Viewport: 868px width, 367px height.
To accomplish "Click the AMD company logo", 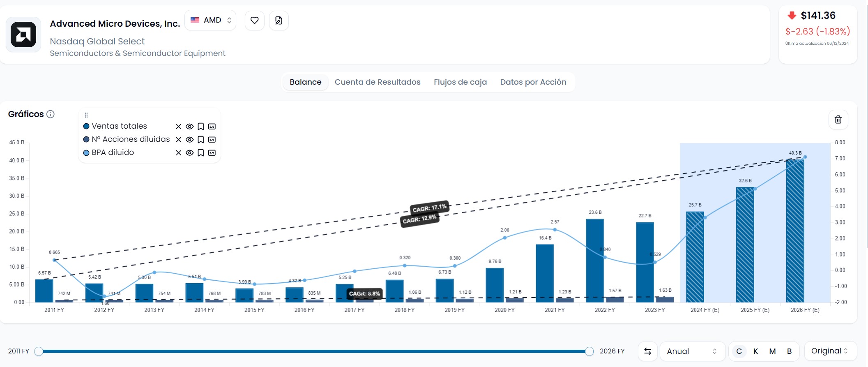I will point(23,35).
